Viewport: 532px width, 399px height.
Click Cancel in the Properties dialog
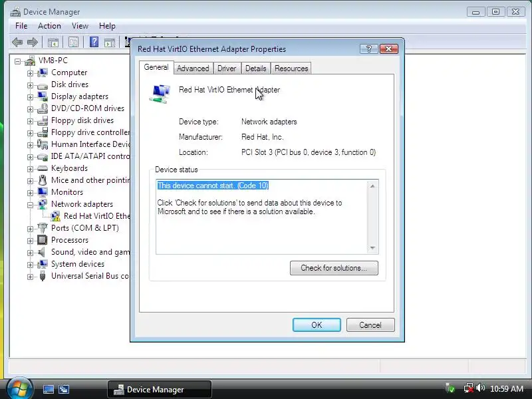[370, 325]
